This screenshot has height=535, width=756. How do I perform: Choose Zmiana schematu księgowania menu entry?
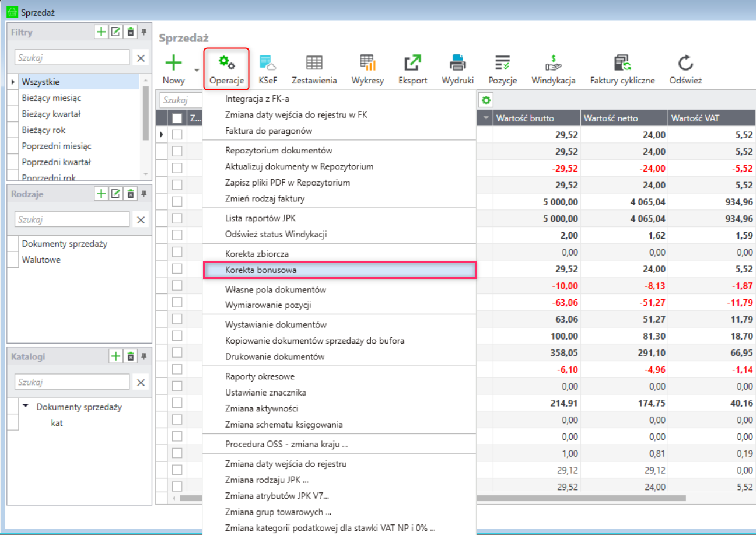click(339, 425)
